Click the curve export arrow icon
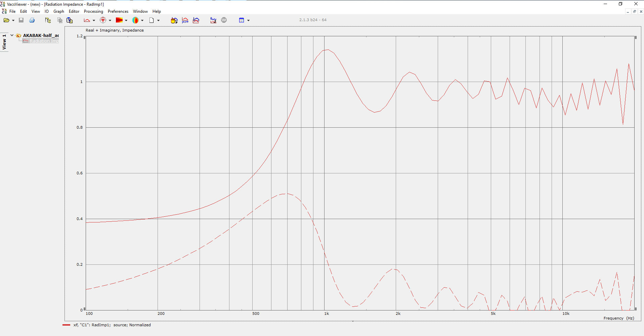644x336 pixels. (213, 20)
